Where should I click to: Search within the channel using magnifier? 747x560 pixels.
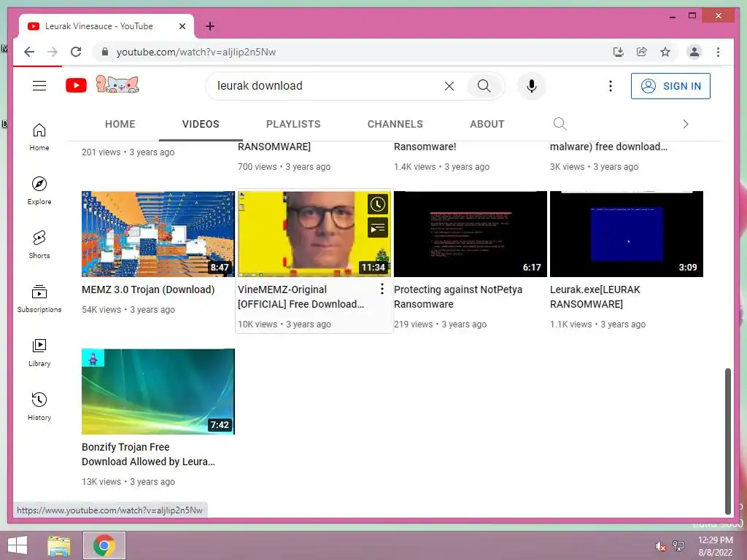[x=560, y=124]
